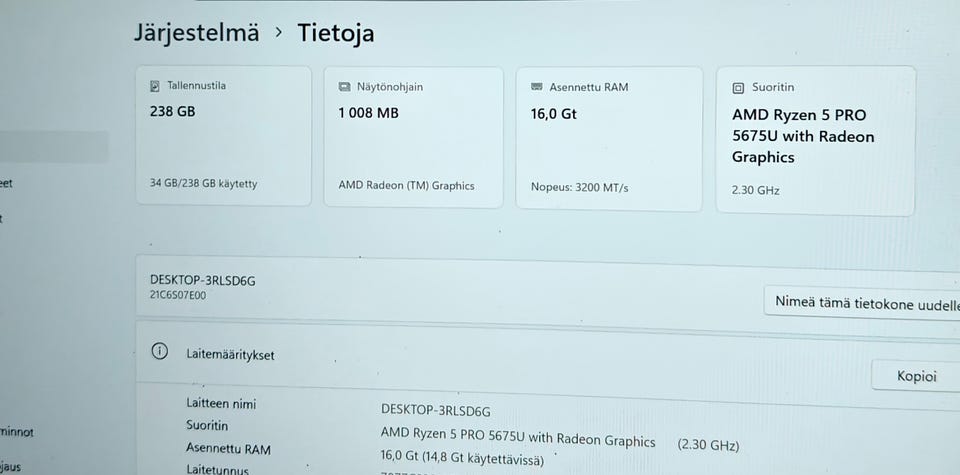
Task: Click the Tietoja page heading
Action: point(336,33)
